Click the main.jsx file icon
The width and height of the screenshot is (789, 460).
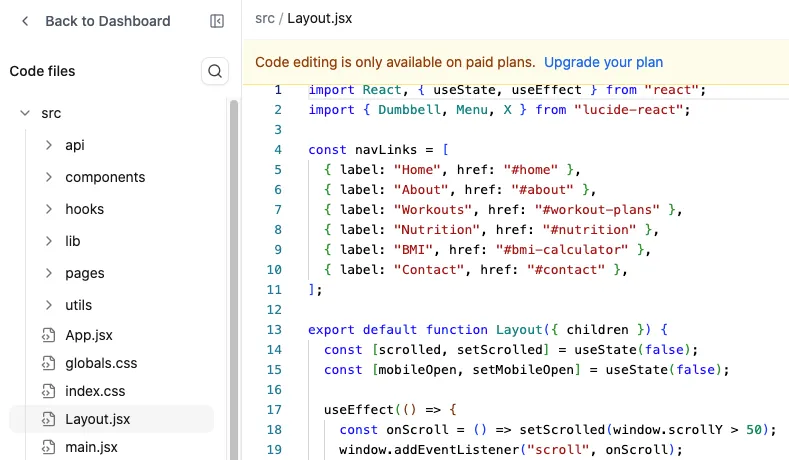47,446
